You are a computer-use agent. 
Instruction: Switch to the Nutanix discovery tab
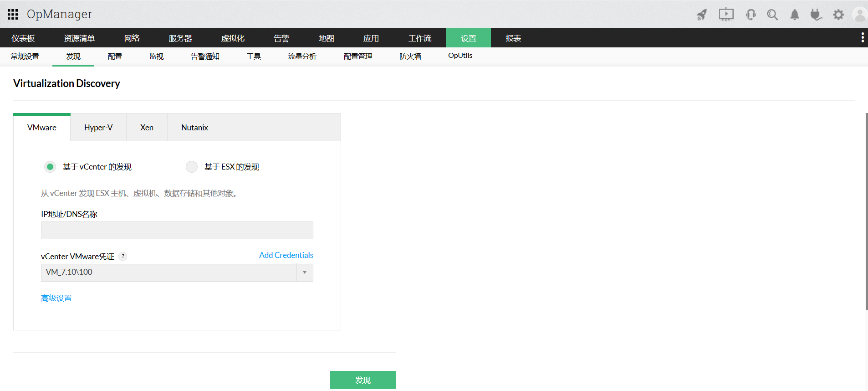pyautogui.click(x=194, y=128)
